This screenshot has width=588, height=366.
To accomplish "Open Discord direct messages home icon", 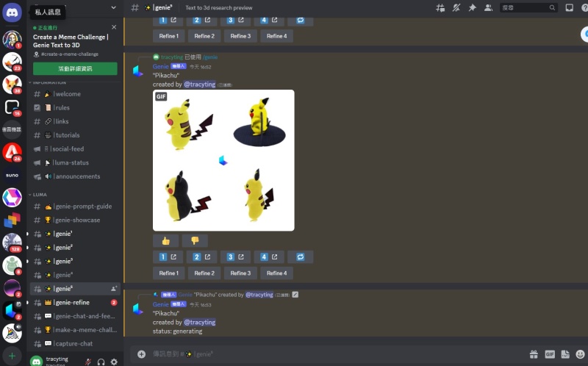I will [x=12, y=12].
